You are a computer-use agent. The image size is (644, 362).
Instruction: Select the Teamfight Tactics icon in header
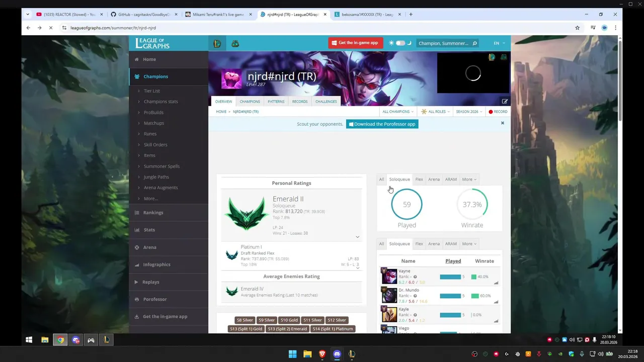click(x=235, y=44)
